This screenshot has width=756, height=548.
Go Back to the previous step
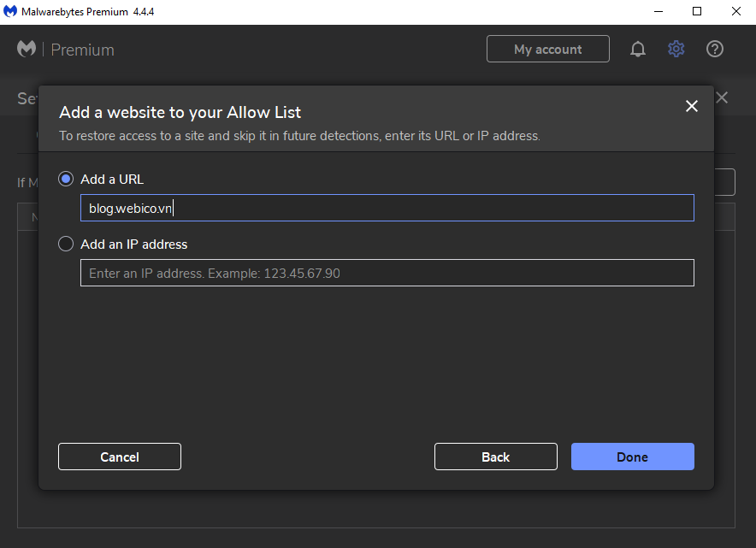tap(496, 457)
